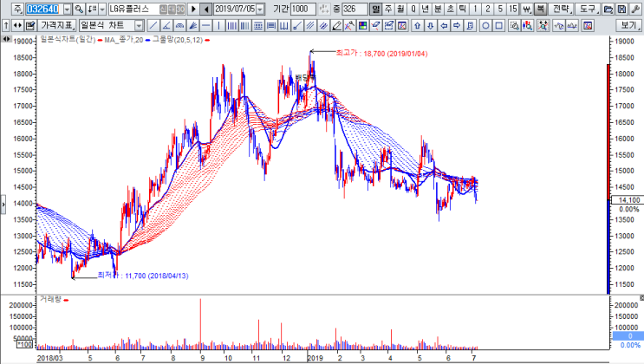Click the current price 14,100 label

point(628,200)
